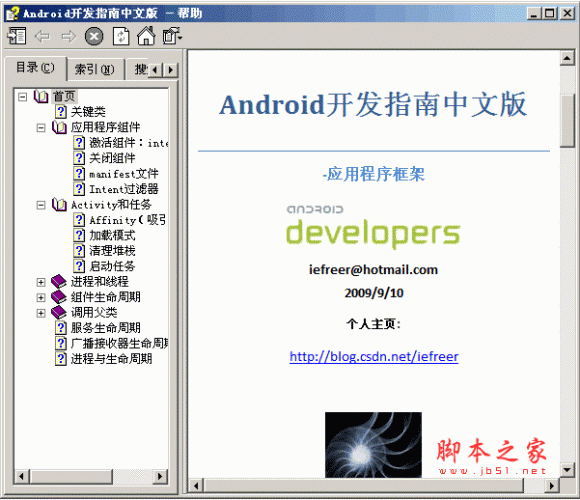Switch to the 目录(C) contents tab
Viewport: 580px width, 500px height.
[x=36, y=68]
